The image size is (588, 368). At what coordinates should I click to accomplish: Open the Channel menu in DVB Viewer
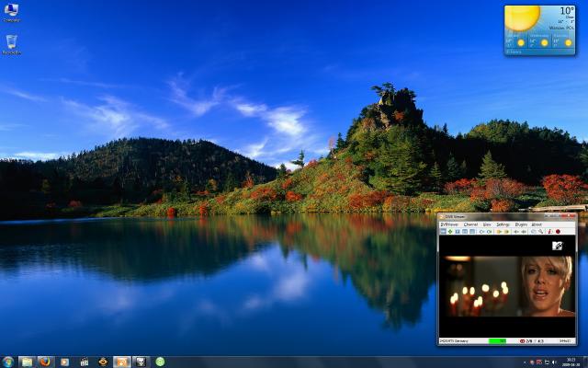(470, 224)
